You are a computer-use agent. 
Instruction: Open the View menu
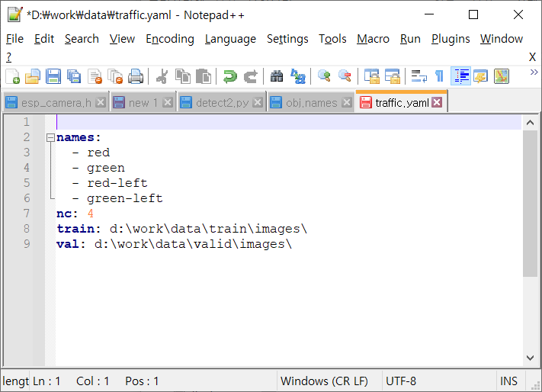tap(122, 39)
